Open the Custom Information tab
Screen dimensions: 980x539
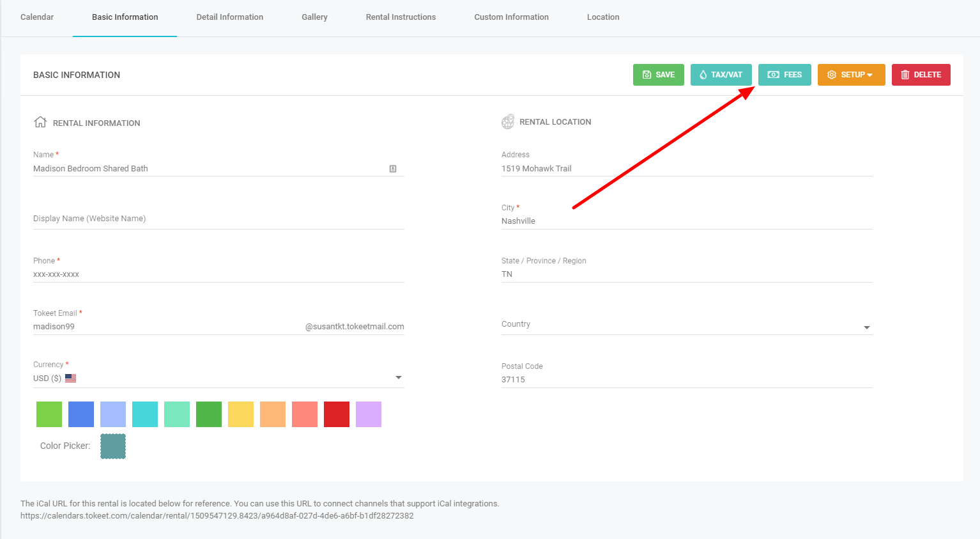click(x=511, y=17)
